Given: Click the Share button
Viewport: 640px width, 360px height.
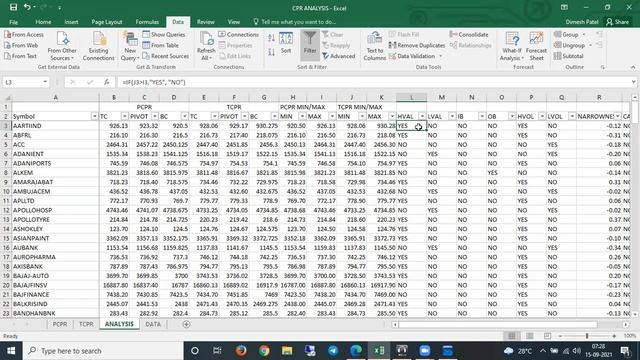Looking at the screenshot, I should click(x=617, y=22).
